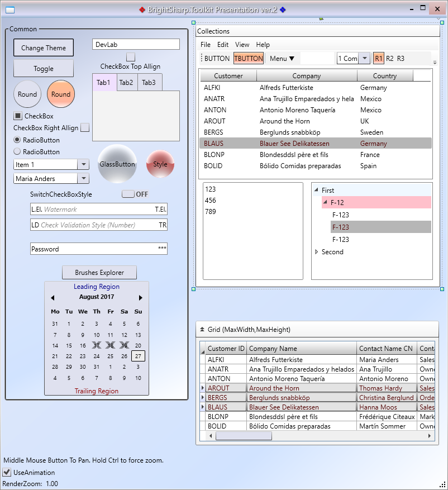The width and height of the screenshot is (448, 490).
Task: Click the calendar previous month arrow
Action: 53,298
